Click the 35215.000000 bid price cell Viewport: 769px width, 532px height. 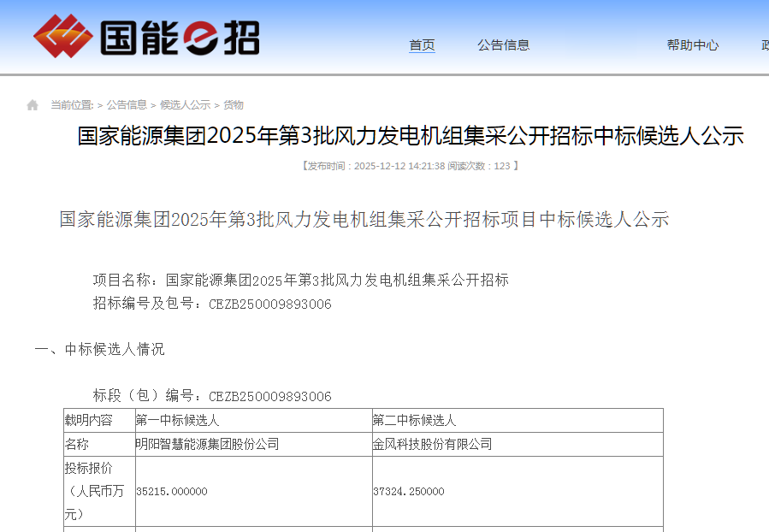[253, 491]
